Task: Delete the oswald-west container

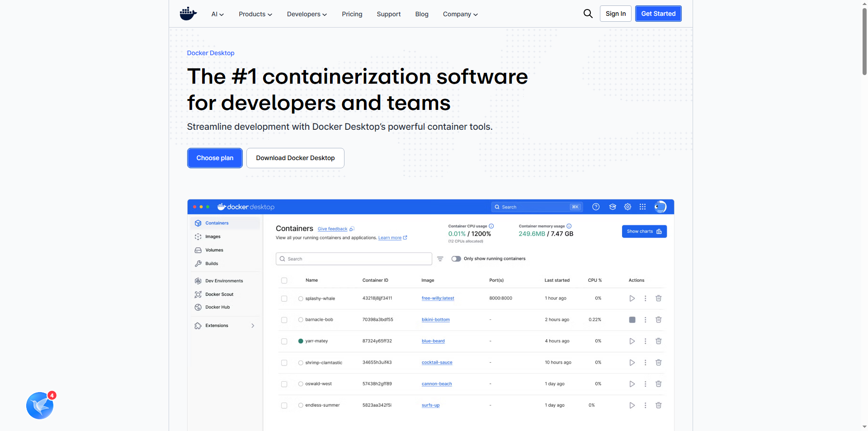Action: (x=659, y=384)
